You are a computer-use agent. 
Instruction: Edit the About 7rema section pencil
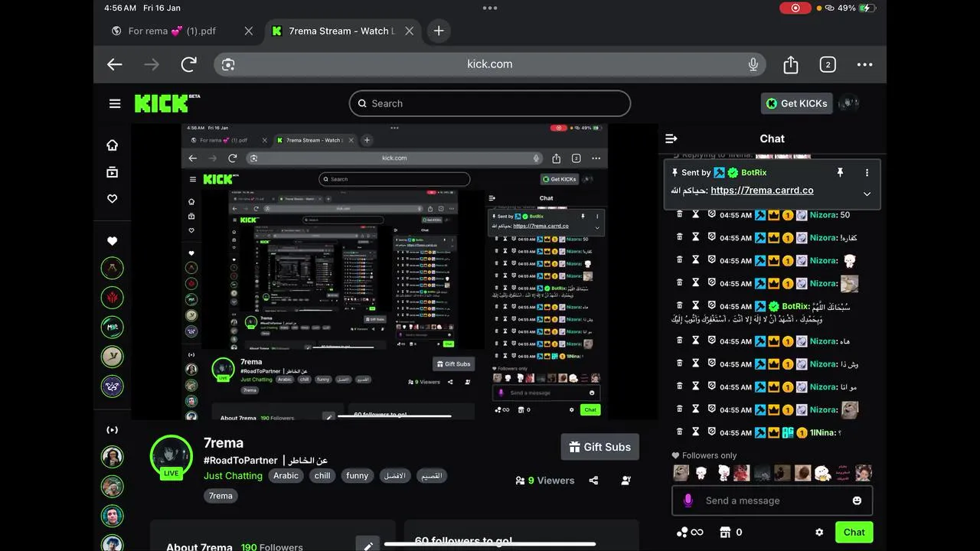(367, 546)
